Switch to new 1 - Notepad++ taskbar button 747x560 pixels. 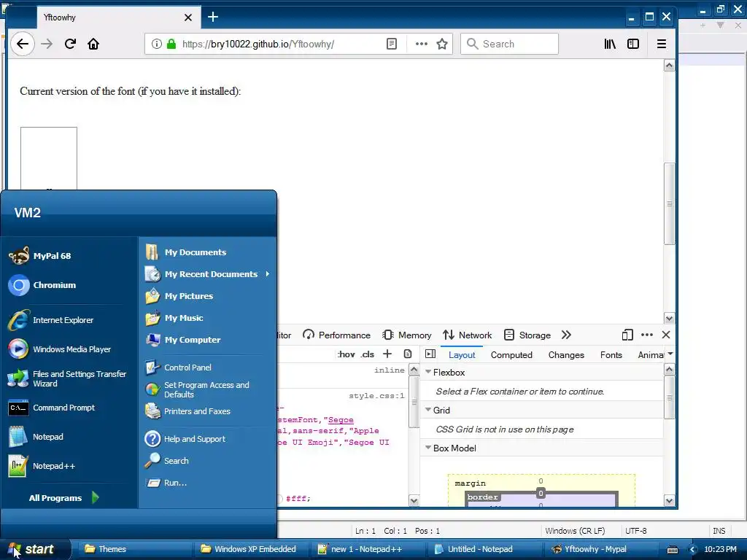pos(369,549)
